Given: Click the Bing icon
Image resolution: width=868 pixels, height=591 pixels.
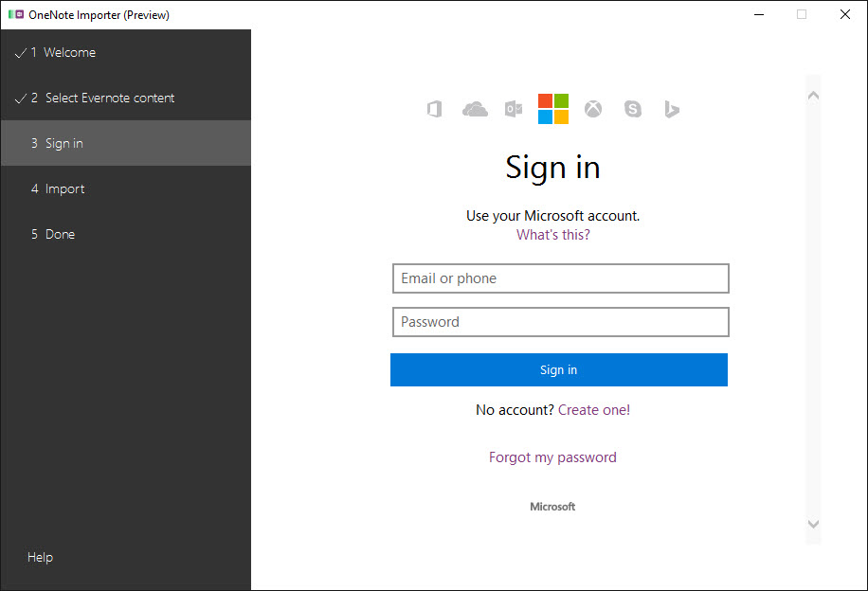Looking at the screenshot, I should pos(672,110).
